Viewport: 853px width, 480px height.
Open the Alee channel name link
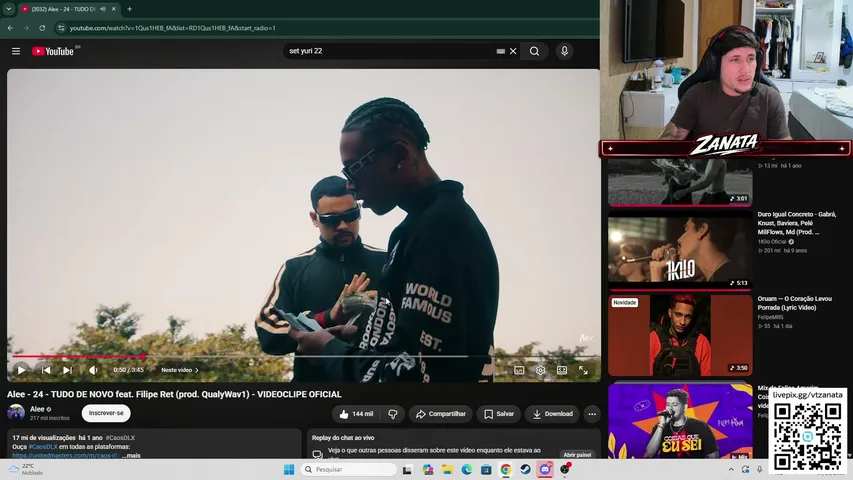point(37,409)
